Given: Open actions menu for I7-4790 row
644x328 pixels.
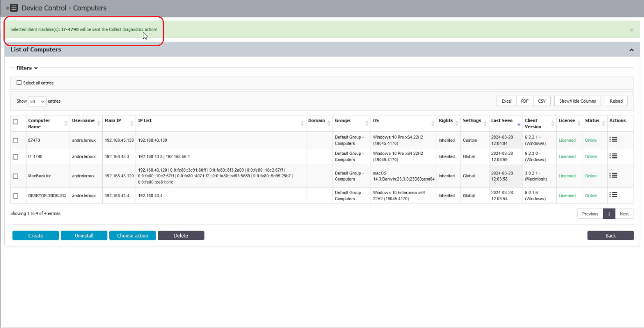Looking at the screenshot, I should (x=614, y=156).
